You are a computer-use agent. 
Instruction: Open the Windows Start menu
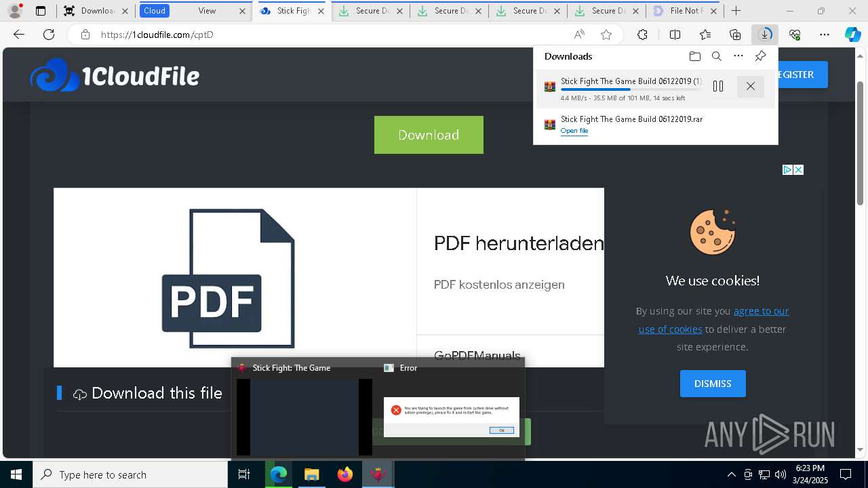pos(16,474)
